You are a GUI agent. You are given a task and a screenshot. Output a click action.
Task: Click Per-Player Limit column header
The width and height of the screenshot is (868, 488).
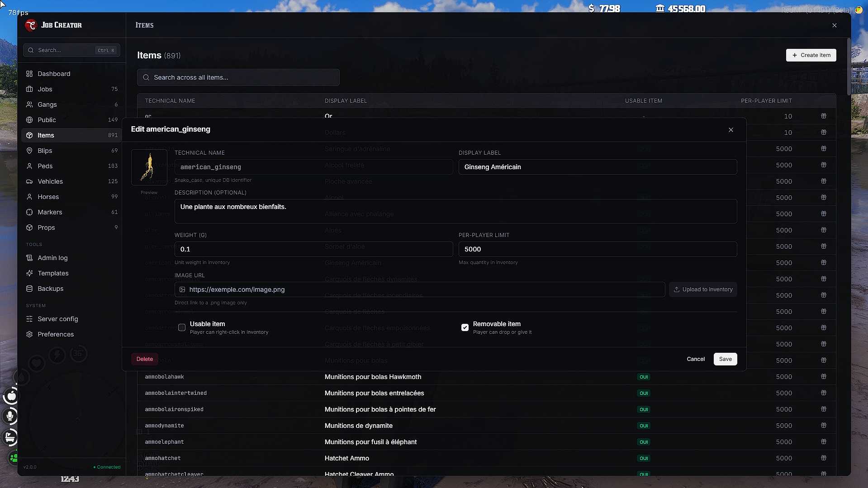766,101
